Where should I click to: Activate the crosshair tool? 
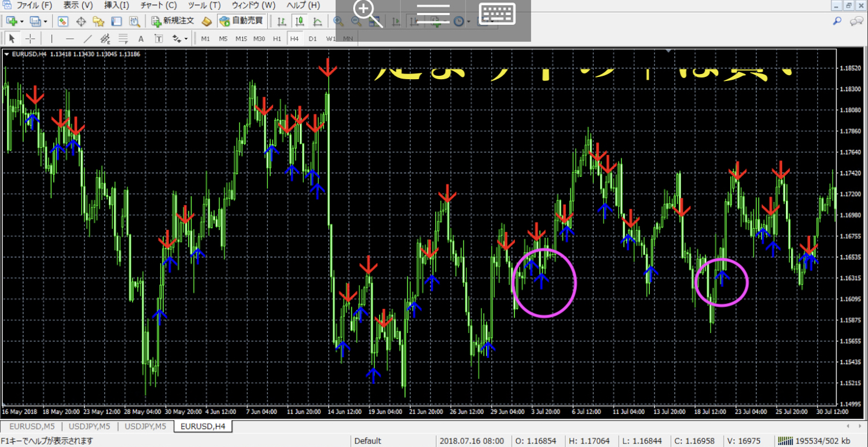tap(30, 39)
